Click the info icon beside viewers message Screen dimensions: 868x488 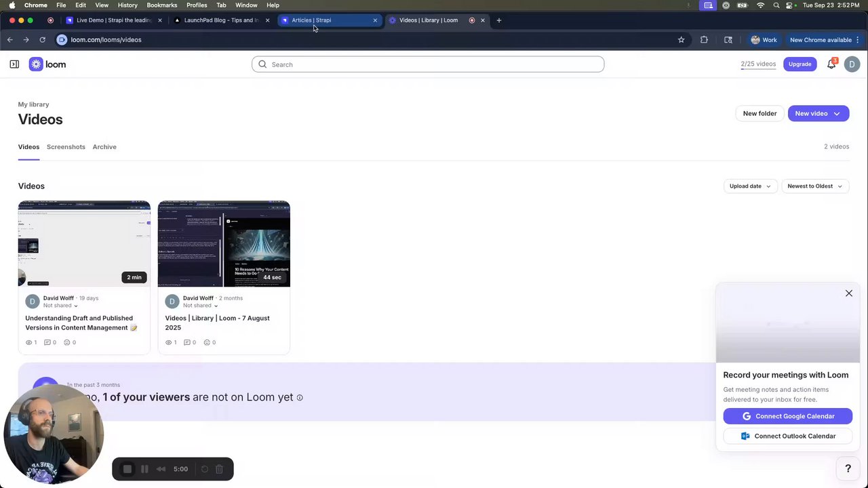coord(300,398)
